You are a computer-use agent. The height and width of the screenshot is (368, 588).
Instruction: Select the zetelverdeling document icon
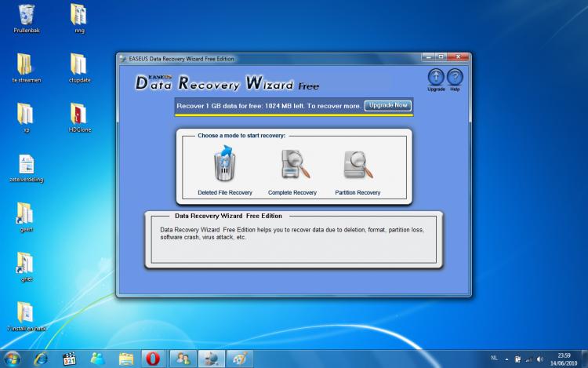26,164
